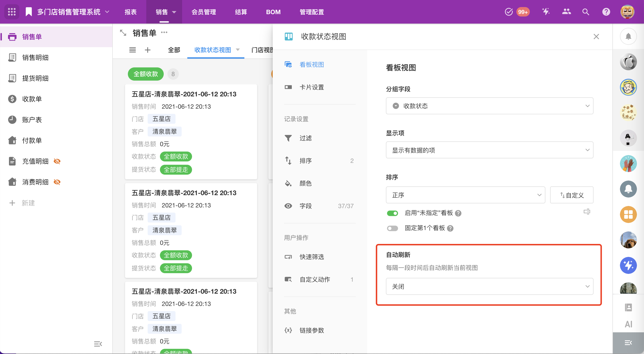Click the help icon next to 启用未指定看板
This screenshot has height=354, width=644.
(458, 213)
